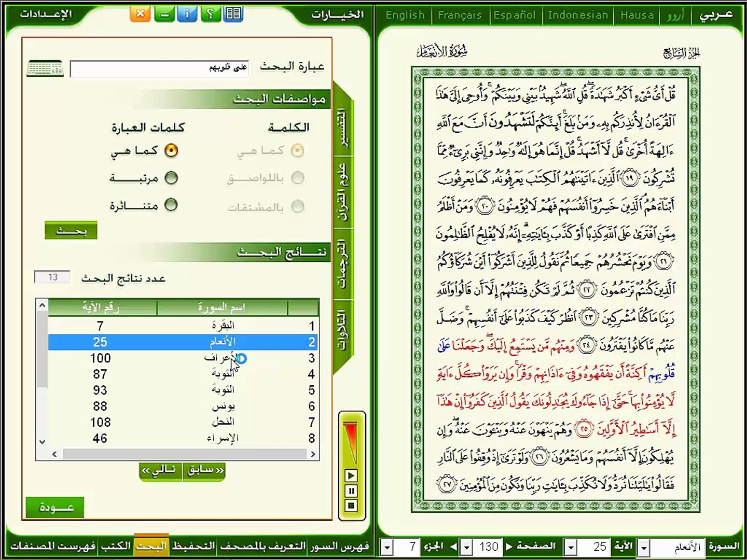Viewport: 747px width, 560px height.
Task: Open the الآية number dropdown
Action: [571, 547]
